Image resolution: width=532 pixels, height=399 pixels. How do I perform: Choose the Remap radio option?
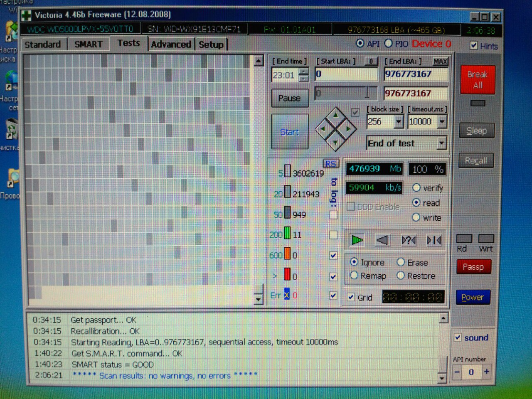tap(354, 275)
